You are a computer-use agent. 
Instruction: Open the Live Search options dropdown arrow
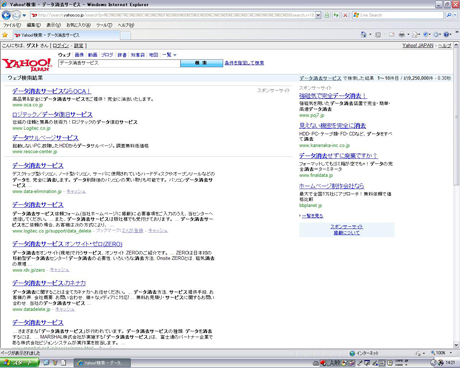tap(456, 15)
